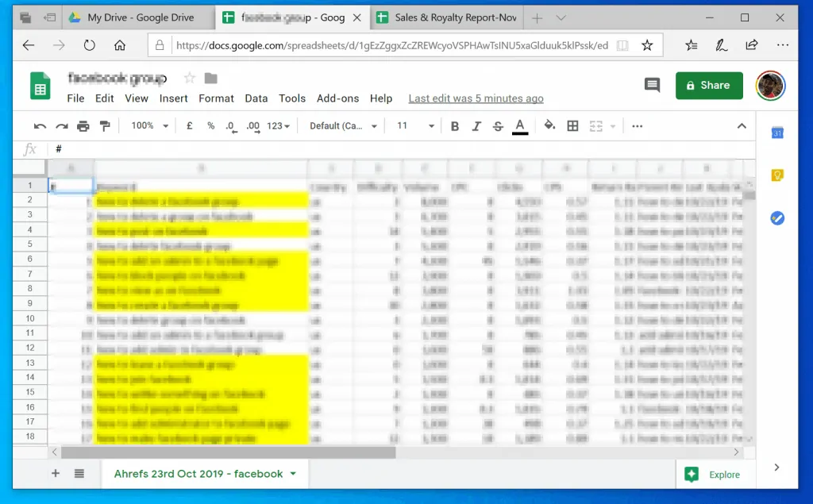Image resolution: width=813 pixels, height=504 pixels.
Task: Toggle strikethrough formatting
Action: tap(498, 126)
